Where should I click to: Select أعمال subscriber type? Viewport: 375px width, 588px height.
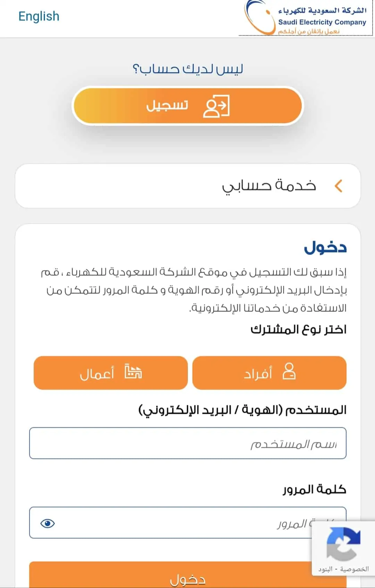point(111,373)
